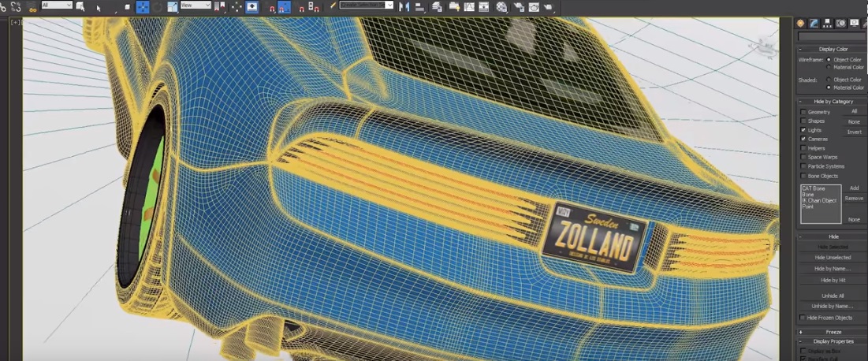The height and width of the screenshot is (361, 868).
Task: Open the Material Editor icon
Action: tap(502, 6)
